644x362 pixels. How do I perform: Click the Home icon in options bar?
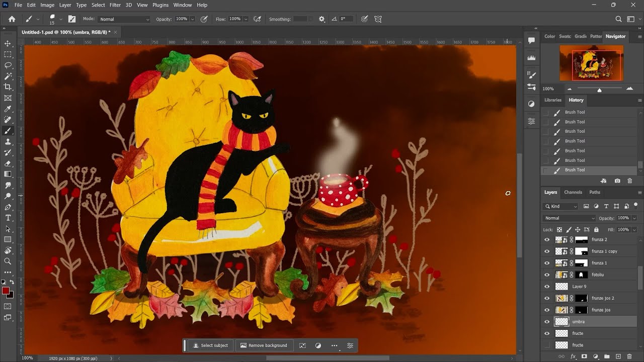[x=12, y=19]
